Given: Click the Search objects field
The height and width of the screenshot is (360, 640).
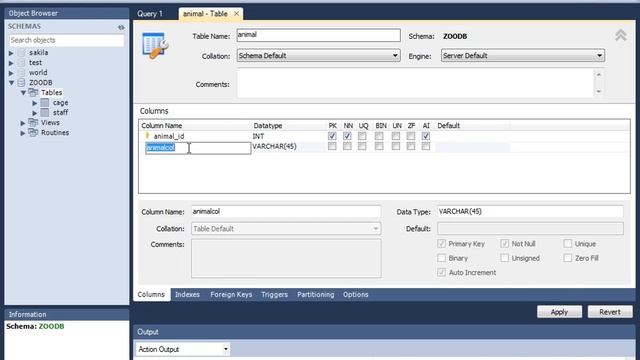Looking at the screenshot, I should pyautogui.click(x=66, y=40).
